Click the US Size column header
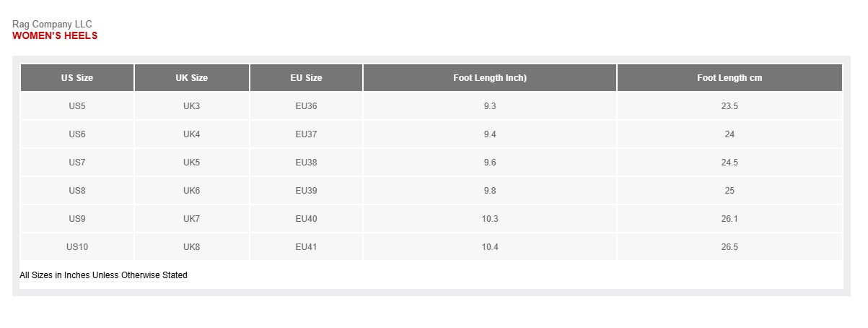This screenshot has width=868, height=328. 77,78
